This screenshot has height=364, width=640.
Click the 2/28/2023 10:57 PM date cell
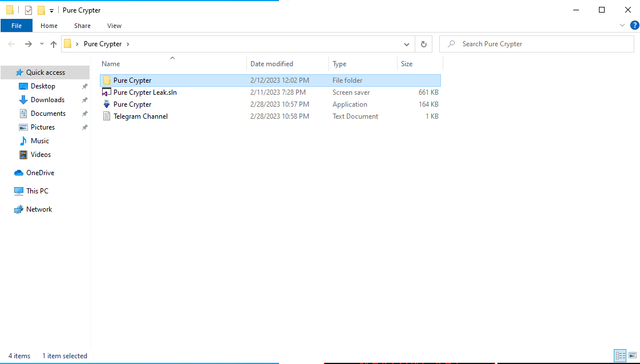point(280,104)
